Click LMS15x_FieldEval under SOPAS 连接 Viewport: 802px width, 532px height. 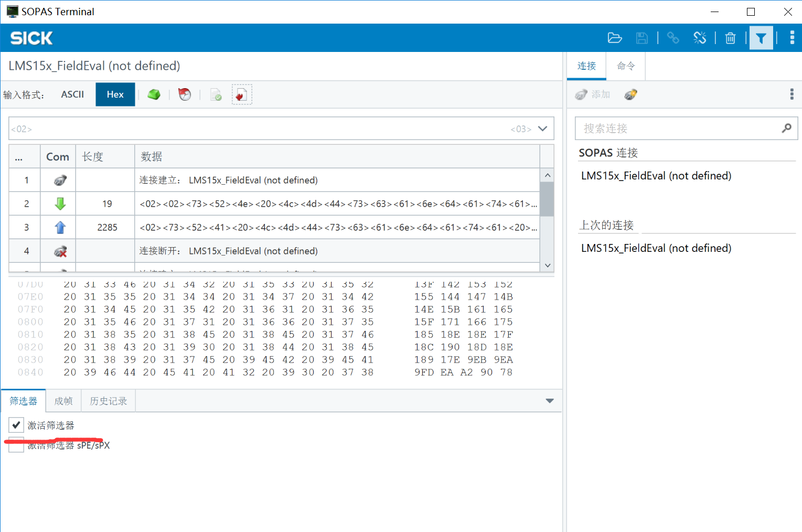[656, 176]
